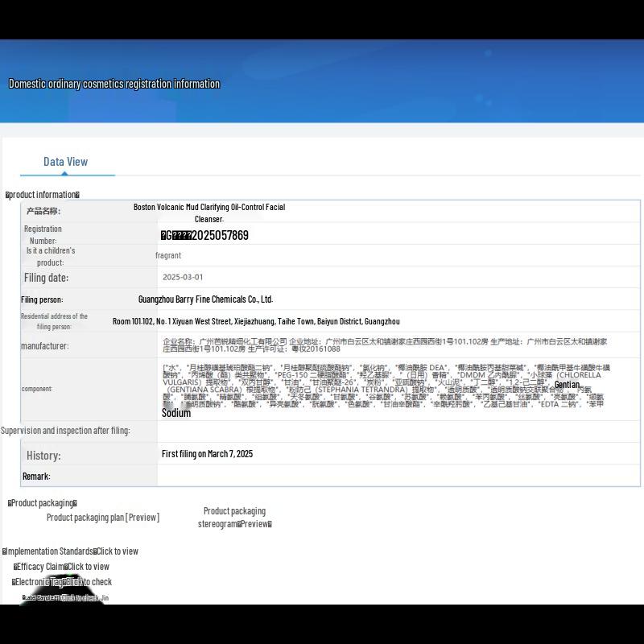Click the 'Is it a children's product:' label
This screenshot has width=644, height=644.
[x=51, y=256]
